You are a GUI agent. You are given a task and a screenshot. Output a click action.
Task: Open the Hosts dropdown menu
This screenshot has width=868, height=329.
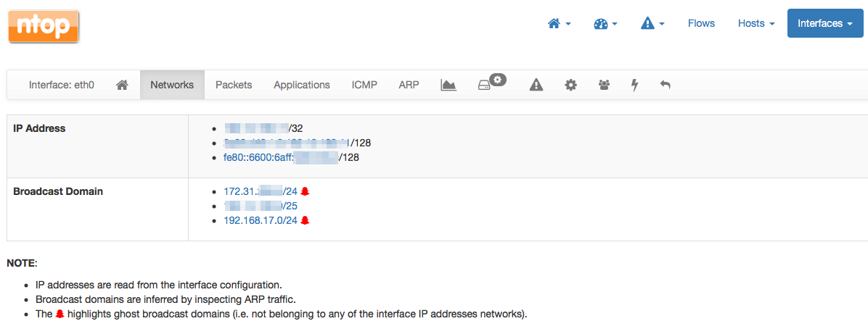click(x=756, y=23)
